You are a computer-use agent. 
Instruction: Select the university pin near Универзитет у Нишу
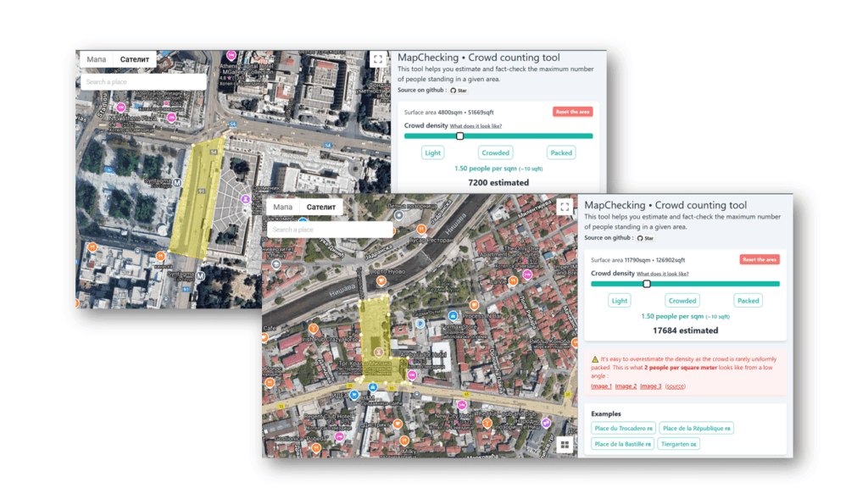pyautogui.click(x=276, y=264)
